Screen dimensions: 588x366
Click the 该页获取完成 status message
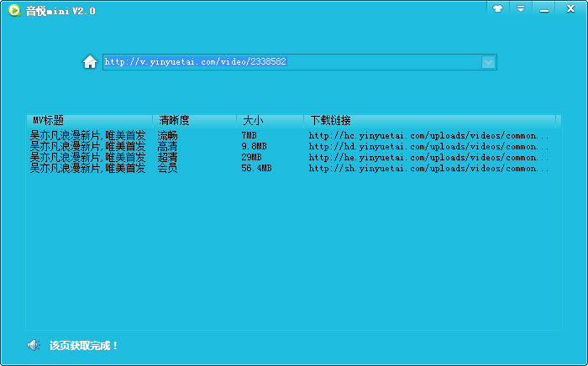(x=84, y=345)
